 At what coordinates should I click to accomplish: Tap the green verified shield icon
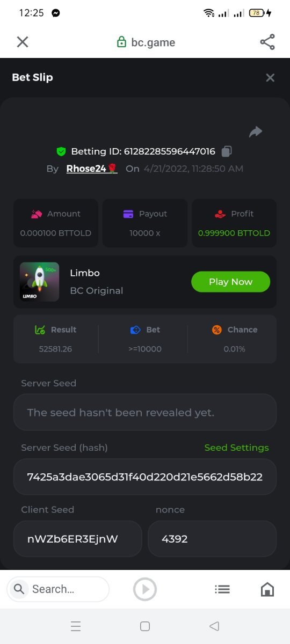click(61, 151)
